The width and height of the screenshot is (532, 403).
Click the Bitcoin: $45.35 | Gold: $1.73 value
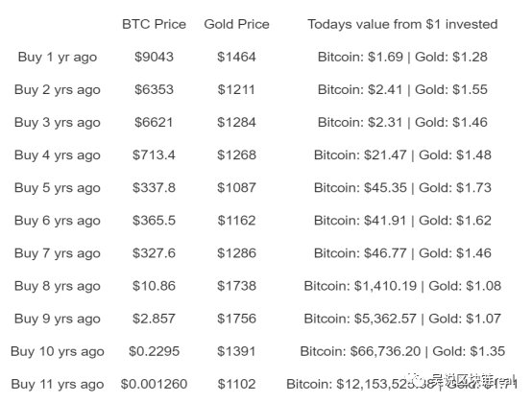pyautogui.click(x=402, y=188)
